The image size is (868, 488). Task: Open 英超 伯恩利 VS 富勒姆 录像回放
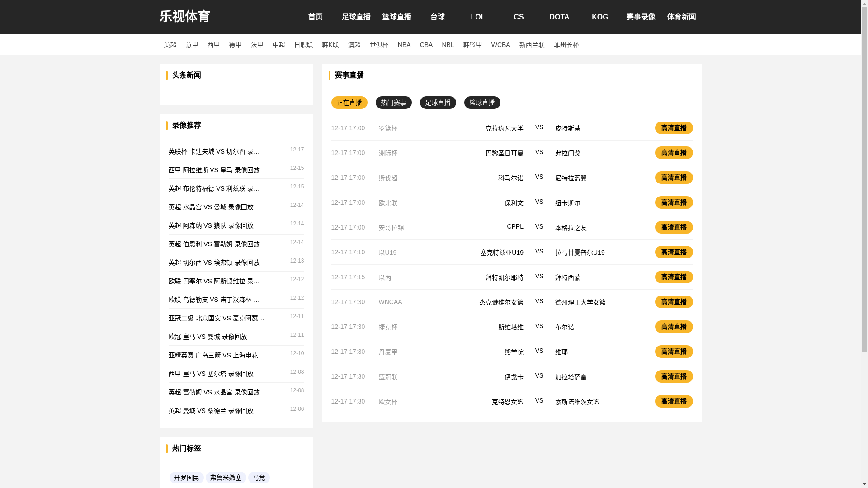coord(214,244)
